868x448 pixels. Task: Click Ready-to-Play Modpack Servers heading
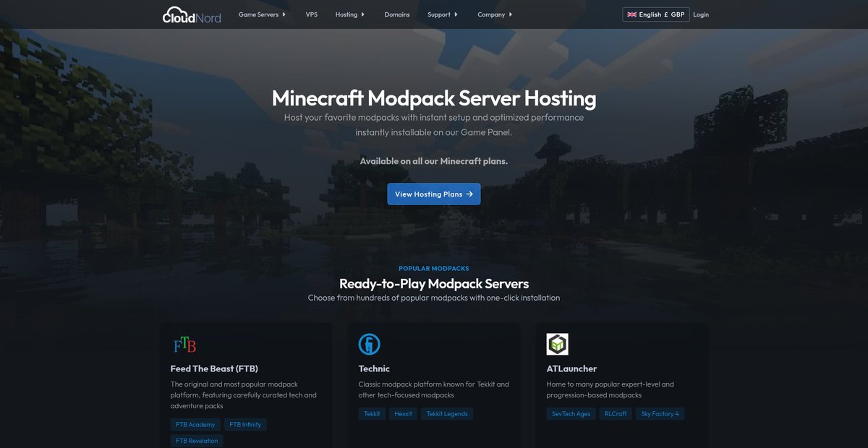click(434, 283)
